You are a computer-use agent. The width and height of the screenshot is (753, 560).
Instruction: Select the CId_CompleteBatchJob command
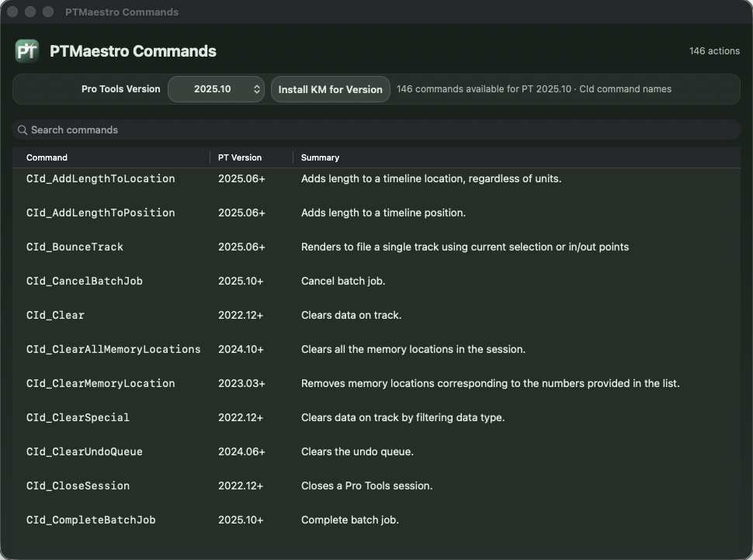pos(91,520)
